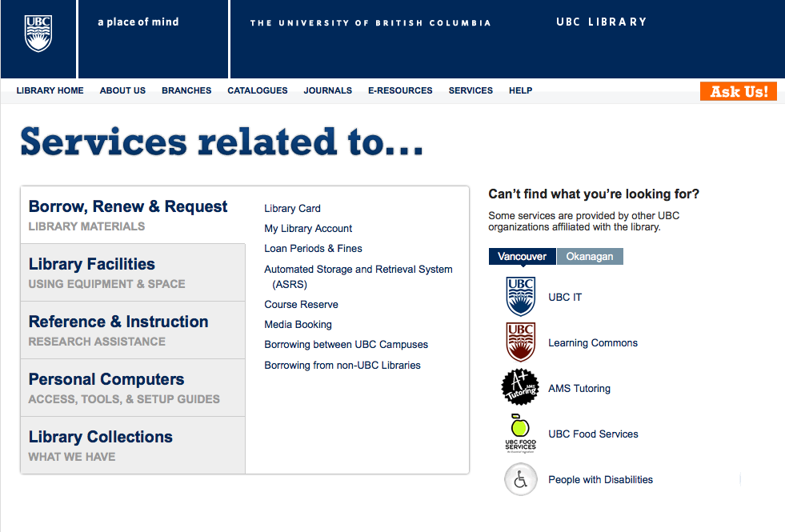Screen dimensions: 785x532
Task: Open the Library Card link
Action: point(292,208)
